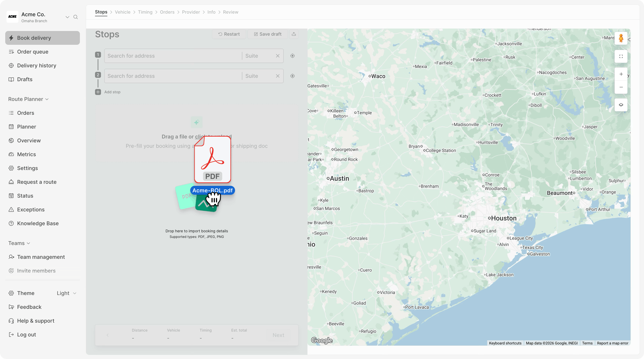This screenshot has height=359, width=644.
Task: Open Delivery history from the sidebar
Action: point(37,65)
